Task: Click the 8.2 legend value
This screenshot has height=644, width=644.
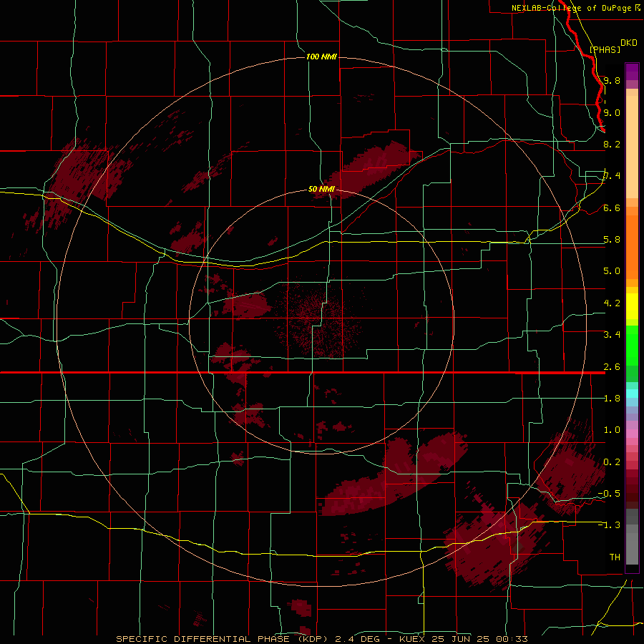Action: [x=612, y=144]
